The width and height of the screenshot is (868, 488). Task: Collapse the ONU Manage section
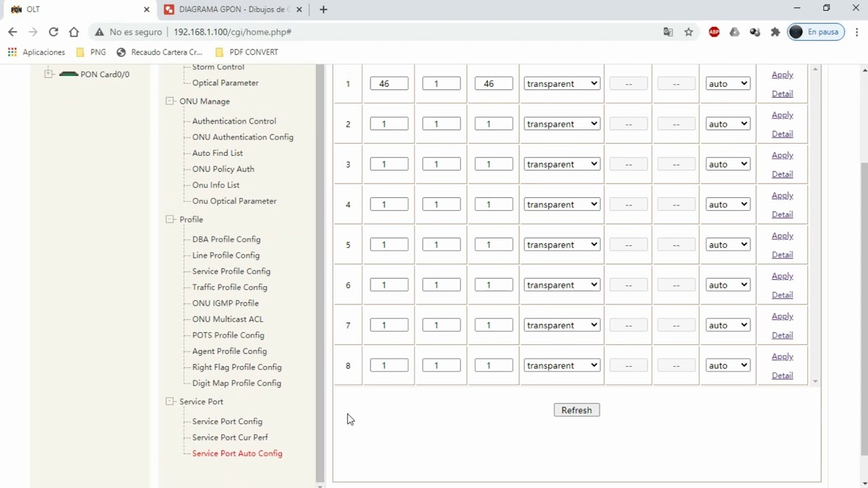click(x=170, y=101)
